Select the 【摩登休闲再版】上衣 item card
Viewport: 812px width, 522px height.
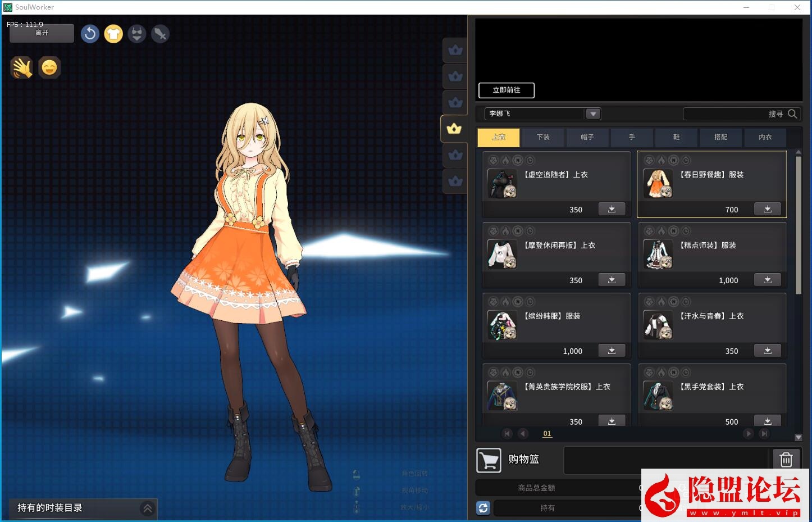pyautogui.click(x=556, y=255)
